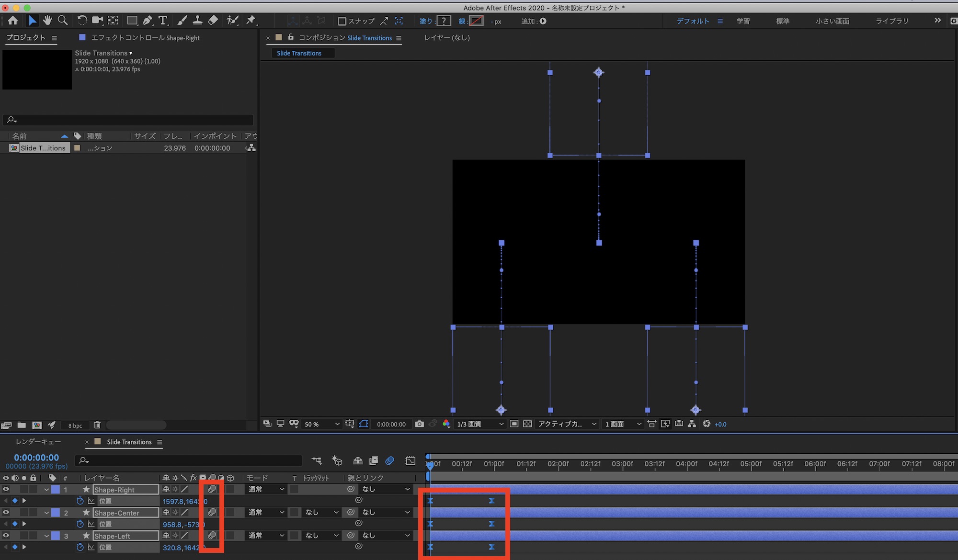The width and height of the screenshot is (958, 560).
Task: Click the second keyframe on Shape-Right position
Action: coord(491,501)
